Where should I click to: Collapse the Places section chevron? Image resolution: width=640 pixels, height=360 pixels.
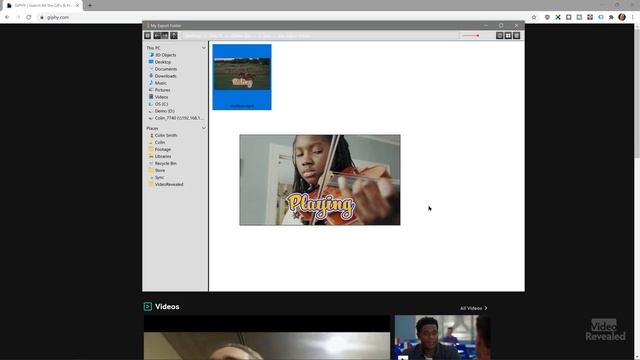point(204,128)
